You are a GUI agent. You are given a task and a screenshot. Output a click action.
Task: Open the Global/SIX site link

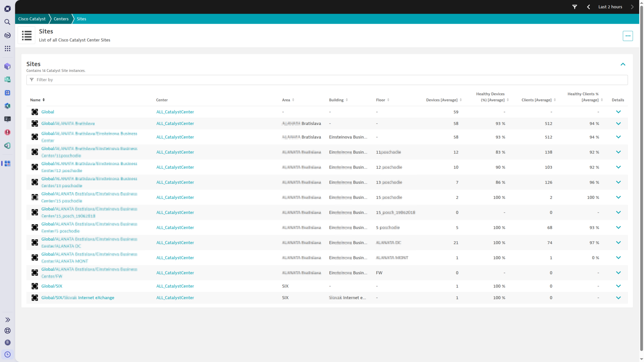(52, 286)
